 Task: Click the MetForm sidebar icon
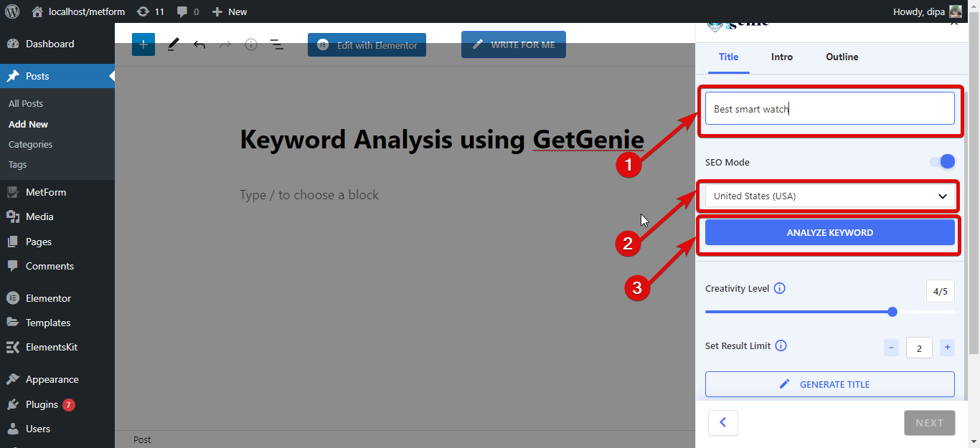click(x=13, y=192)
